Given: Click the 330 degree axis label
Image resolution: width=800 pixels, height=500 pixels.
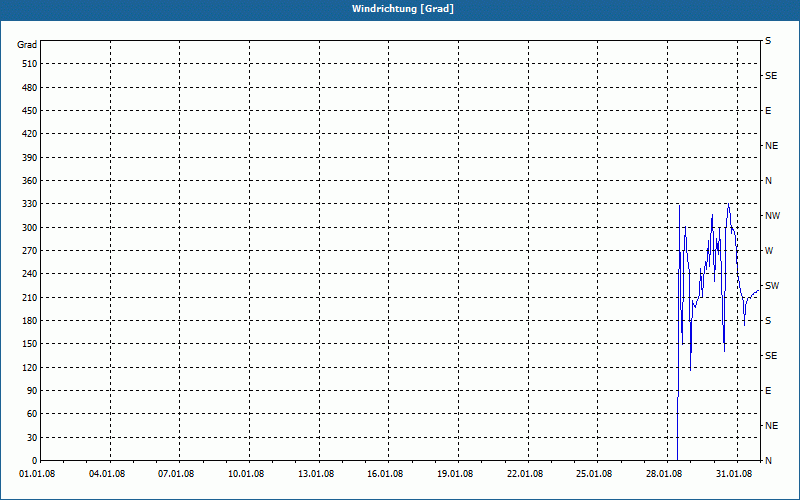Looking at the screenshot, I should (30, 204).
